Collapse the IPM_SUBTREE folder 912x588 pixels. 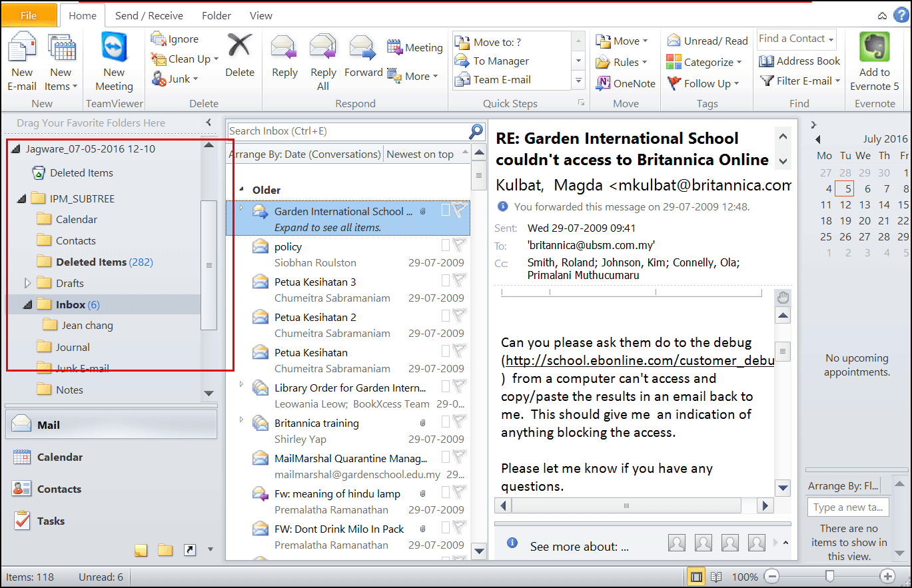click(x=21, y=198)
